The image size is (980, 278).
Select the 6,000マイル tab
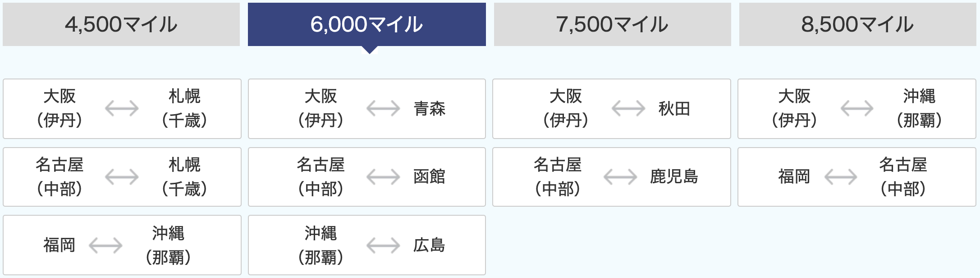(367, 24)
